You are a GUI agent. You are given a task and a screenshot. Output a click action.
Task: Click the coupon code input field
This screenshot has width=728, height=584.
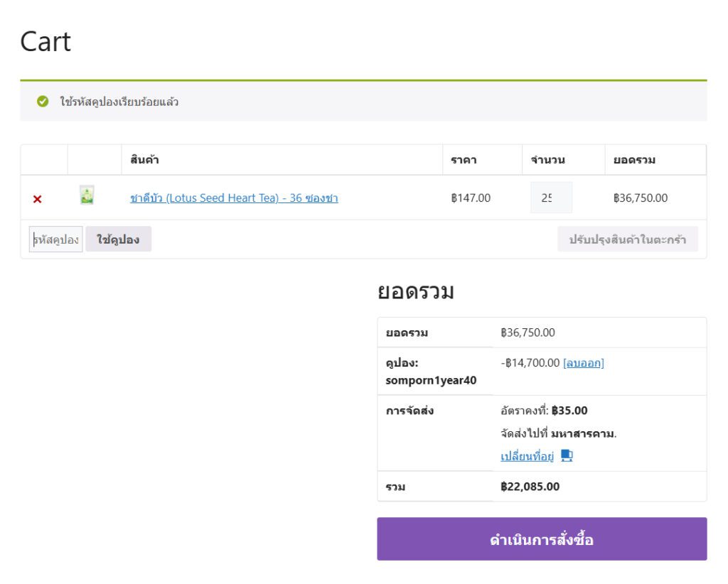point(56,239)
